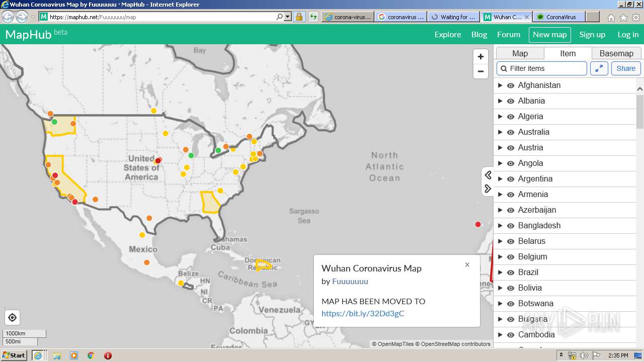Click the locate-me crosshair button on map
This screenshot has width=644, height=362.
tap(13, 318)
